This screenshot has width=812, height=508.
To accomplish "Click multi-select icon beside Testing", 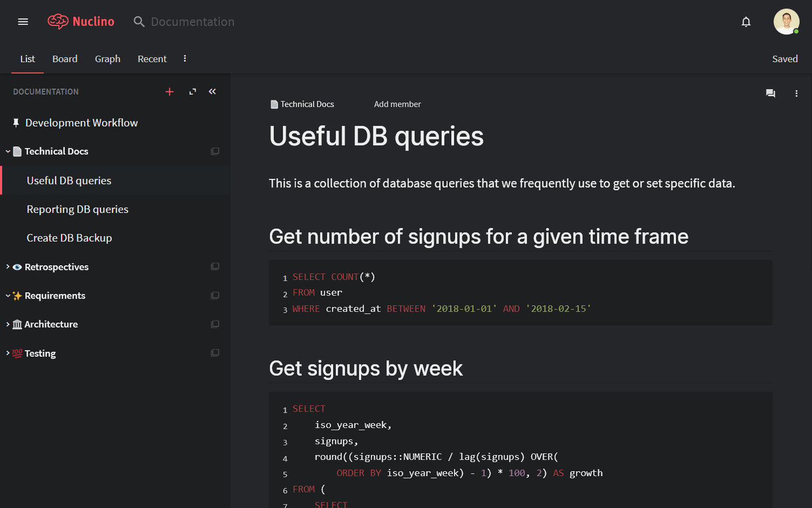I will click(x=215, y=353).
